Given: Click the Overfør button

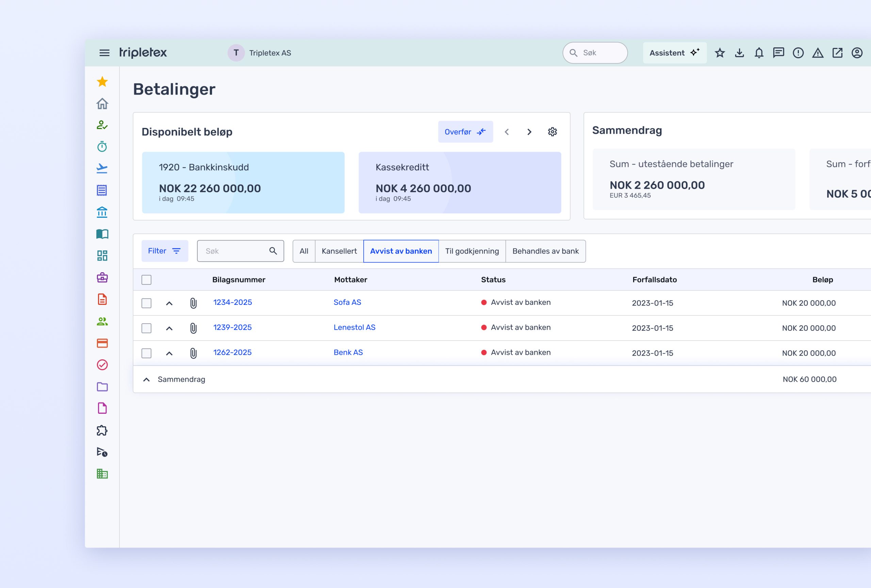Looking at the screenshot, I should 465,132.
